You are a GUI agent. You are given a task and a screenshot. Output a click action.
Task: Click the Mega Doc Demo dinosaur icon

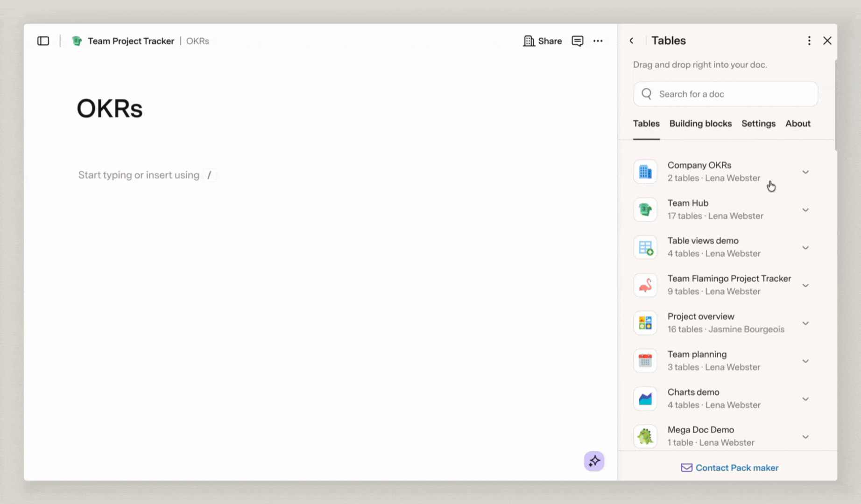(x=645, y=436)
